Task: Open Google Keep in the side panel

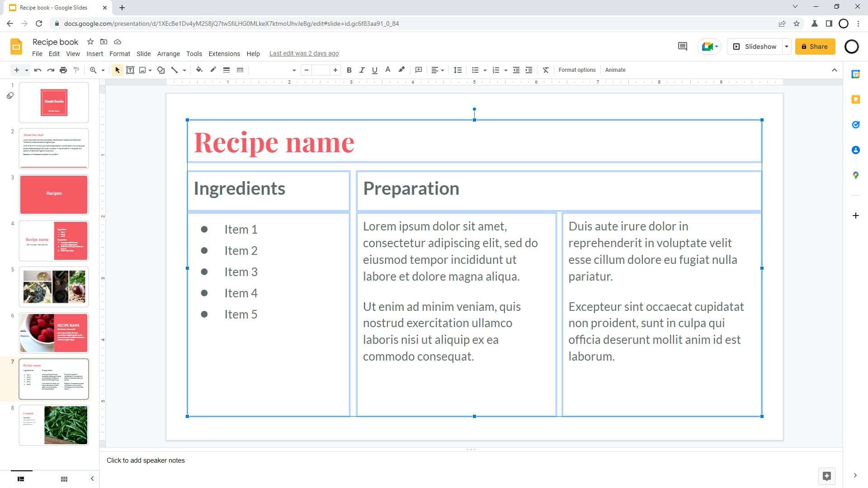Action: (x=855, y=99)
